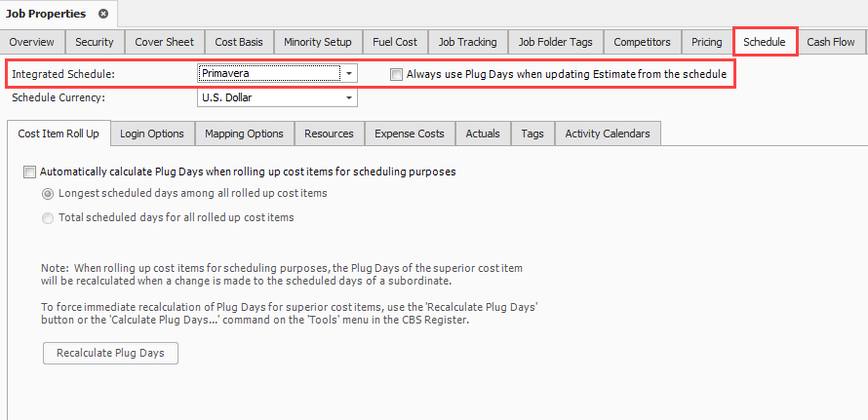868x420 pixels.
Task: Select the Schedule tab
Action: click(x=765, y=42)
